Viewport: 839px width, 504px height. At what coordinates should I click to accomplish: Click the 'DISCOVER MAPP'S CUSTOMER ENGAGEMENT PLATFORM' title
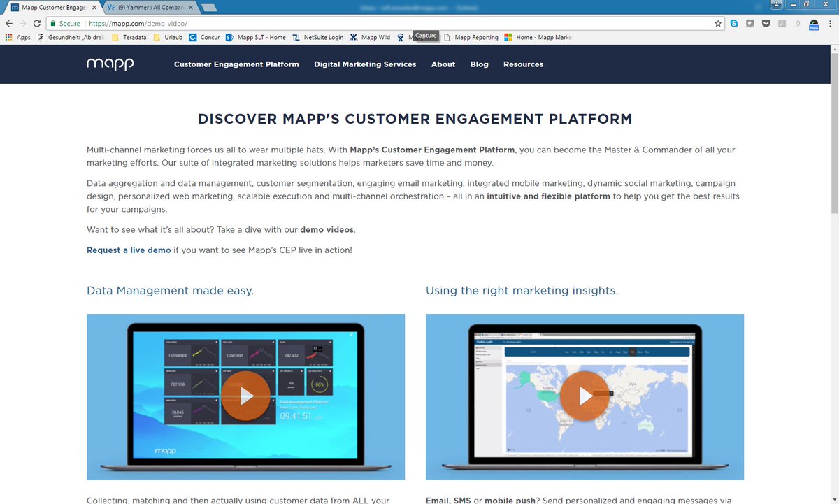[x=415, y=119]
